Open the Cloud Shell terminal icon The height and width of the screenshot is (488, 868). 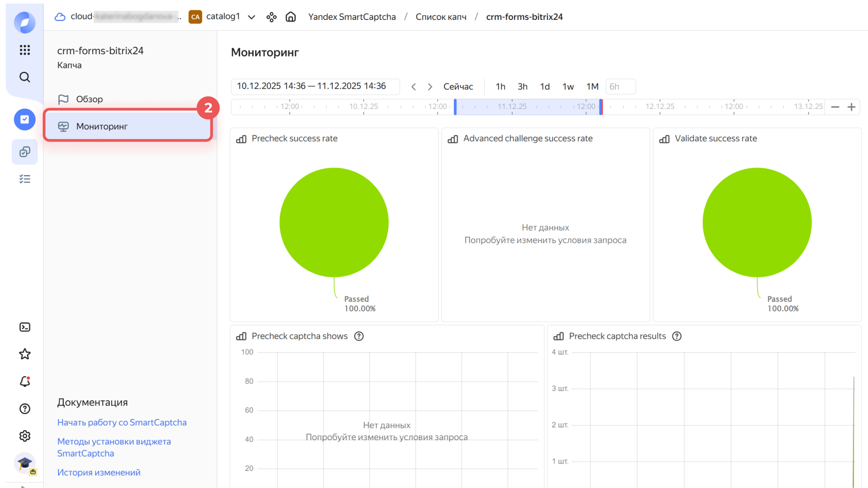pos(25,327)
